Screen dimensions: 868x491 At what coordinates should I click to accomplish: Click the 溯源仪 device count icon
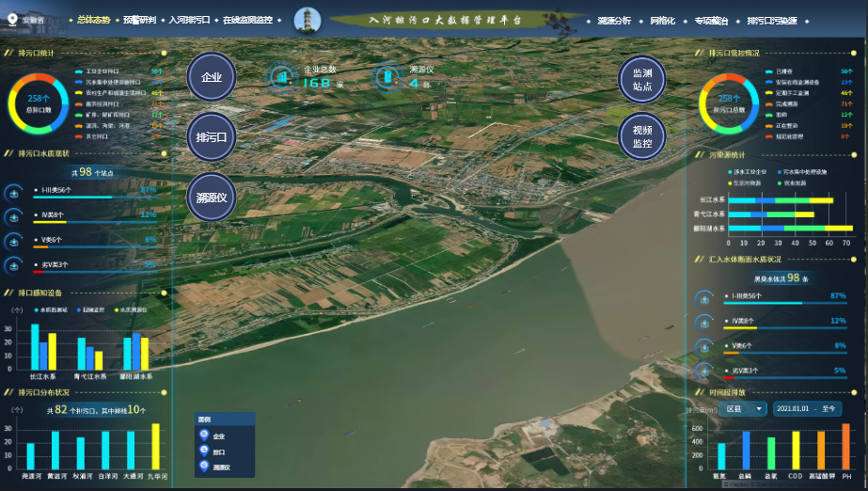387,77
